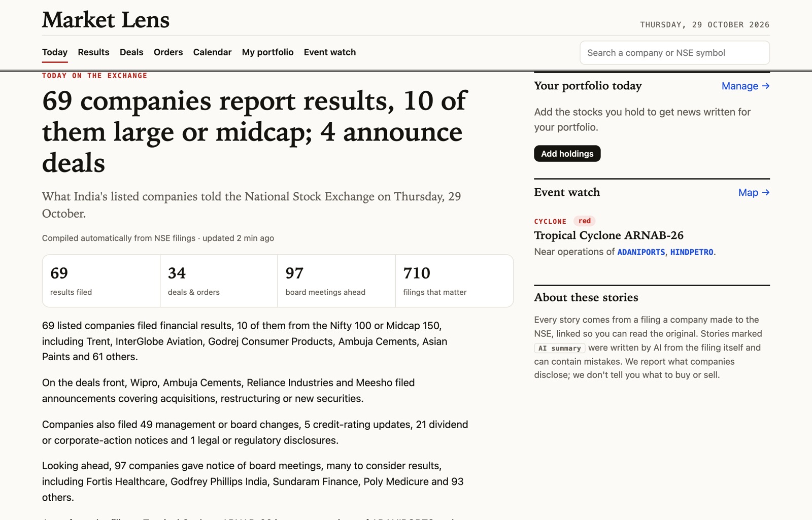Click the TODAY ON THE EXCHANGE label
Viewport: 812px width, 520px height.
tap(94, 76)
